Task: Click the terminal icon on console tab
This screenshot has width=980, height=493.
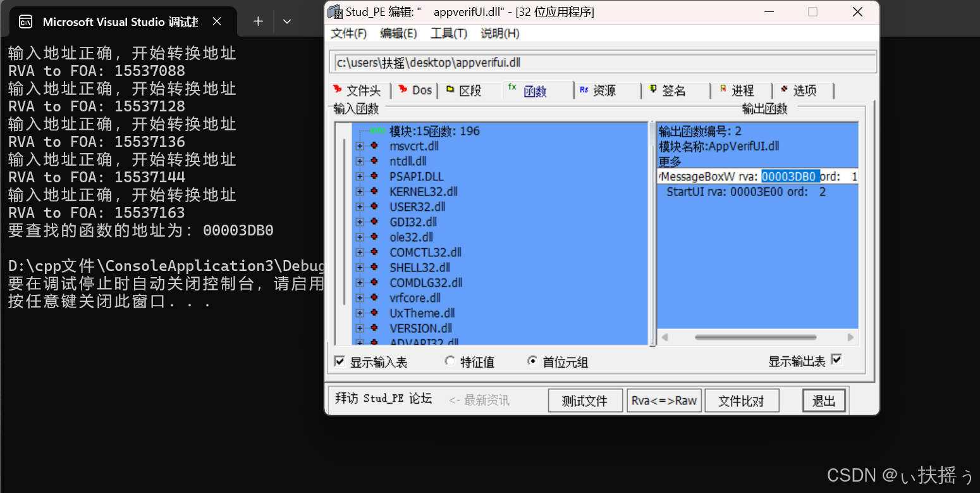Action: [x=25, y=22]
